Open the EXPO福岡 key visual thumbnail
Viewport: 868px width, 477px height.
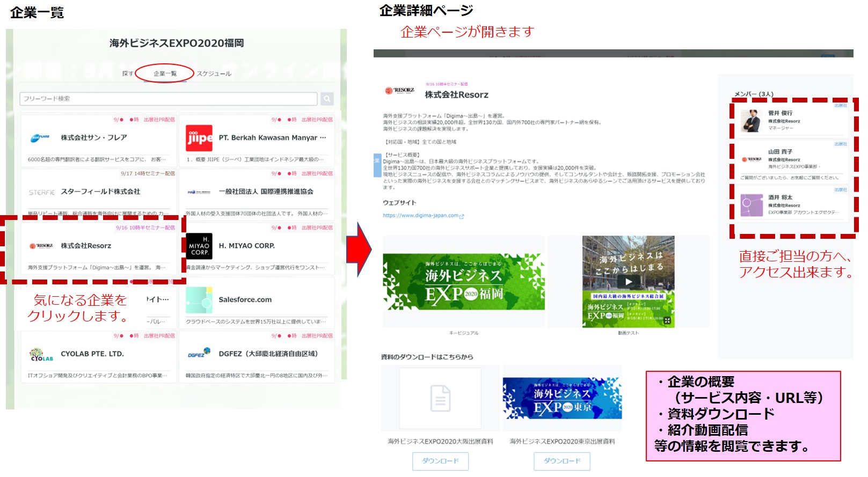click(463, 282)
